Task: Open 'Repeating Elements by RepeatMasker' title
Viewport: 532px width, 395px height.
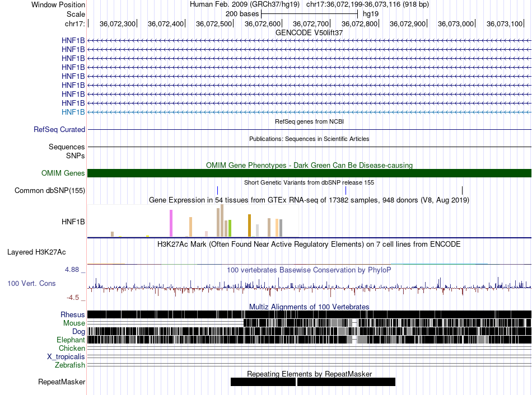Action: pos(310,374)
